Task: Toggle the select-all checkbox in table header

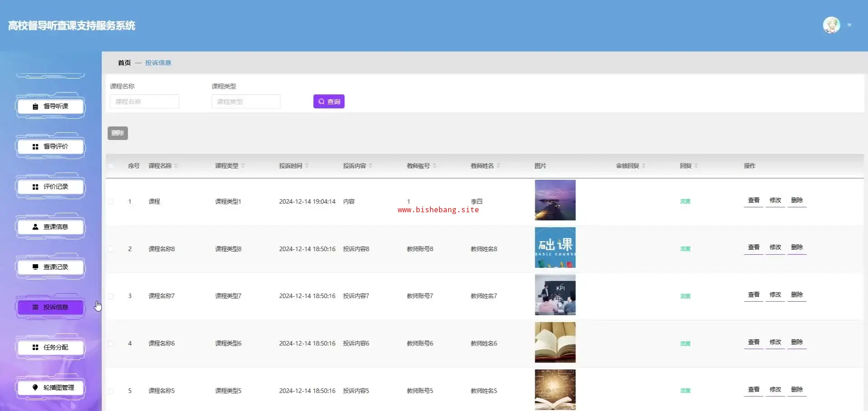Action: coord(111,166)
